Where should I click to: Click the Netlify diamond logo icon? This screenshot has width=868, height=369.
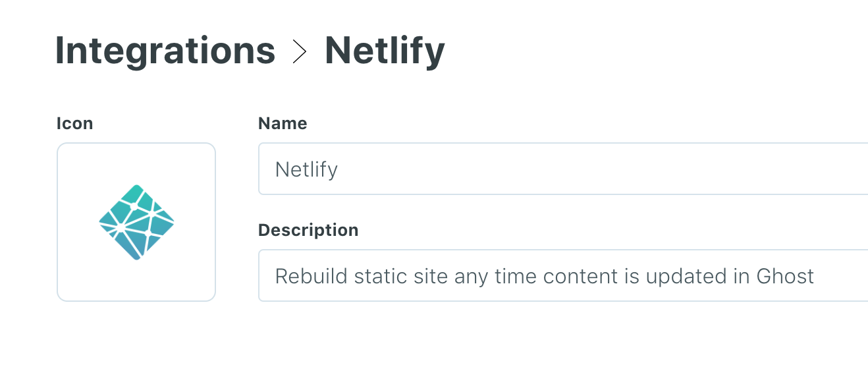click(136, 222)
